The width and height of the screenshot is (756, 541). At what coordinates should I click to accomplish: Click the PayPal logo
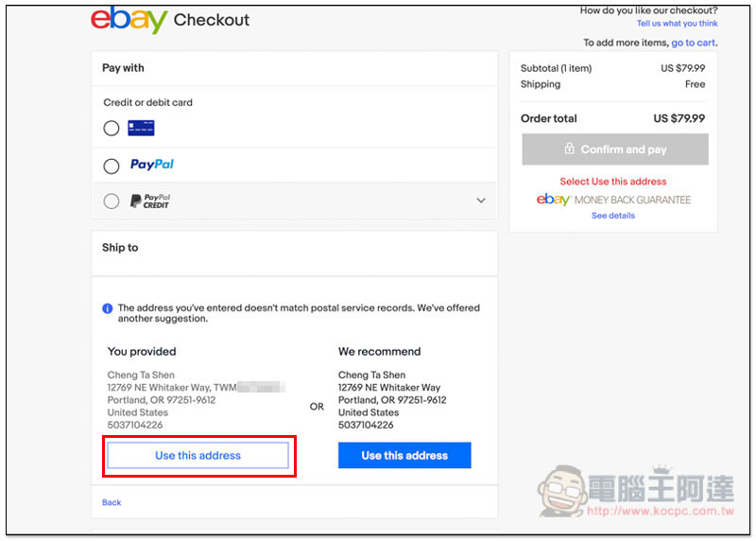(152, 165)
